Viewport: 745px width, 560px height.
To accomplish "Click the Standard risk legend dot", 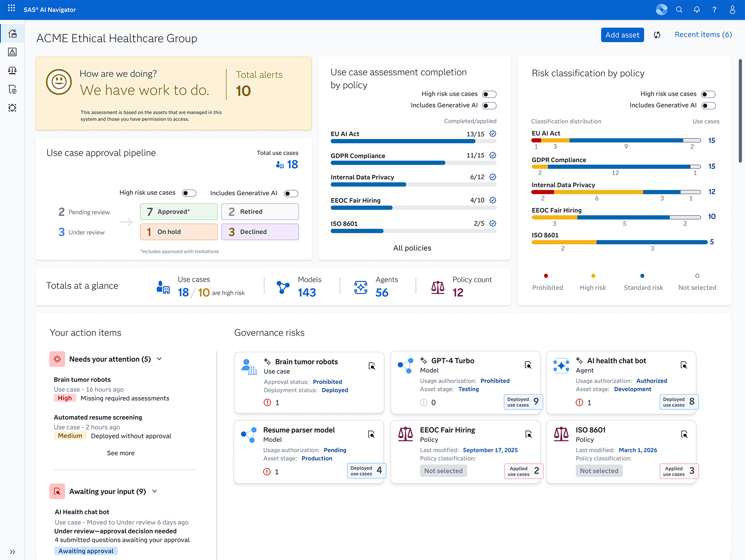I will click(642, 276).
